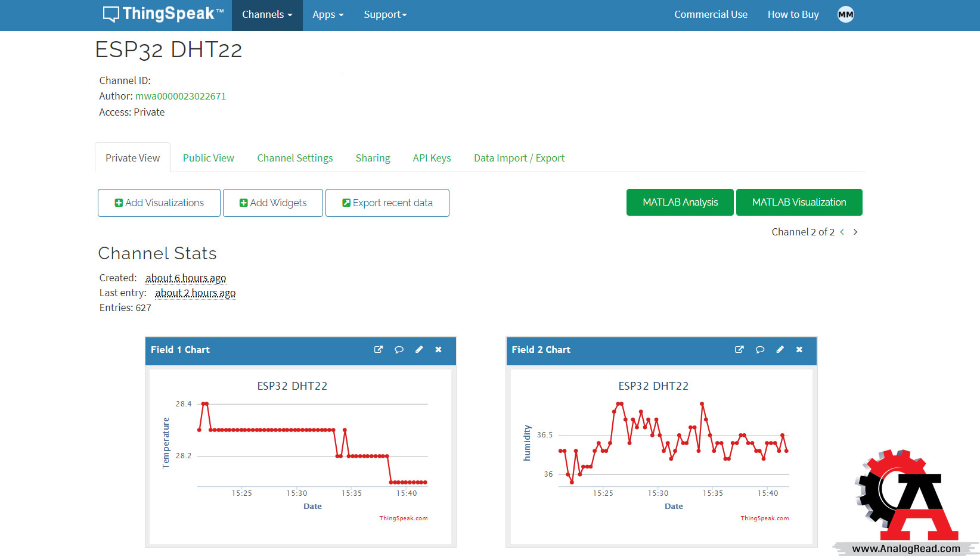980x556 pixels.
Task: Click the Add Visualizations button
Action: tap(159, 203)
